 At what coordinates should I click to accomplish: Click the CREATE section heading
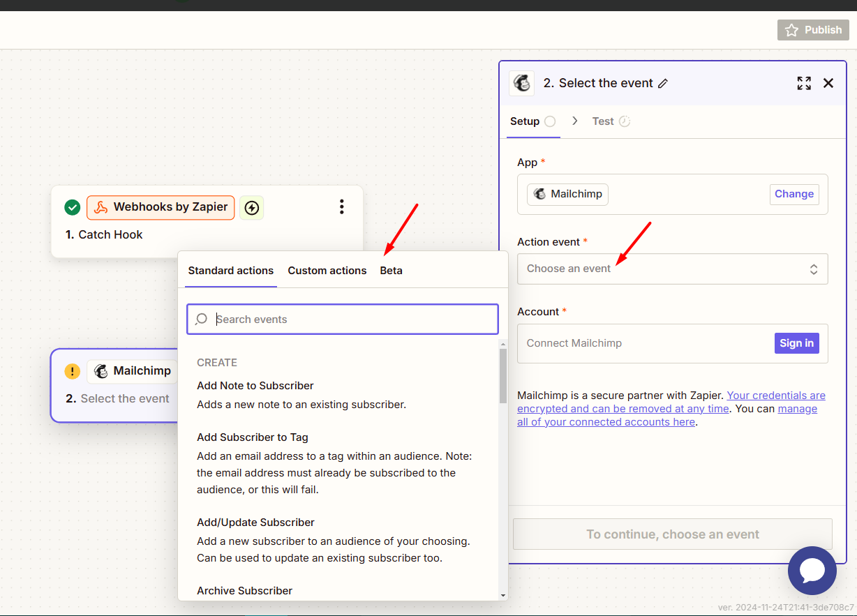[x=217, y=363]
